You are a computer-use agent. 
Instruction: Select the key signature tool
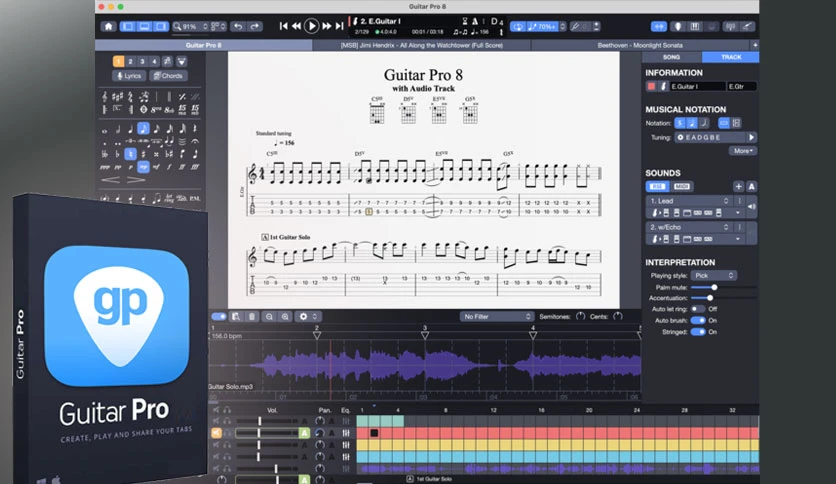118,96
